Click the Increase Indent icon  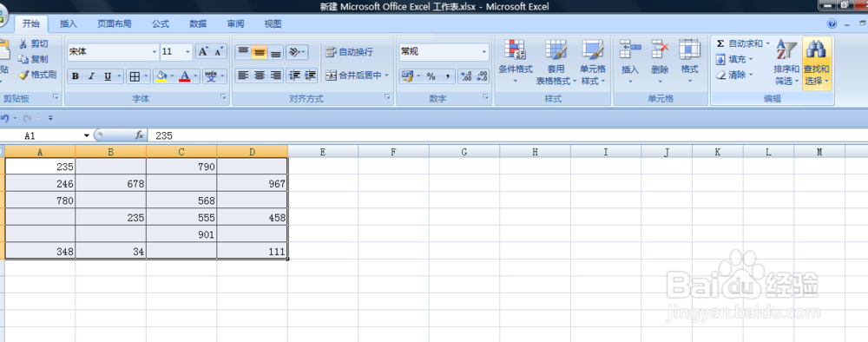point(311,76)
